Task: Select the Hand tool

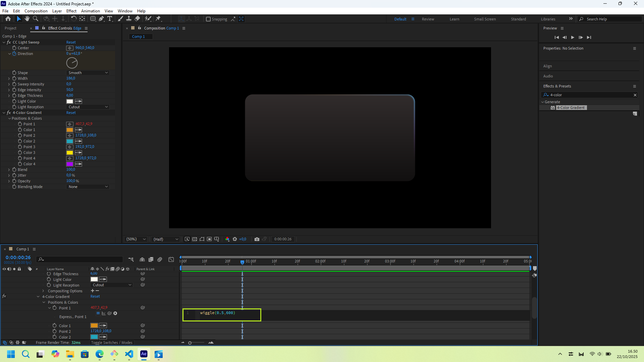Action: tap(27, 19)
